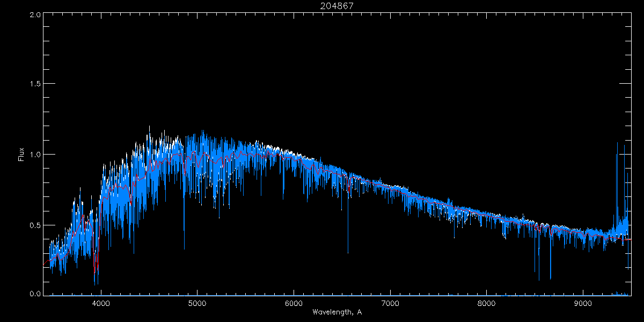Select the 4000 x-axis tick label
The height and width of the screenshot is (322, 644).
101,302
